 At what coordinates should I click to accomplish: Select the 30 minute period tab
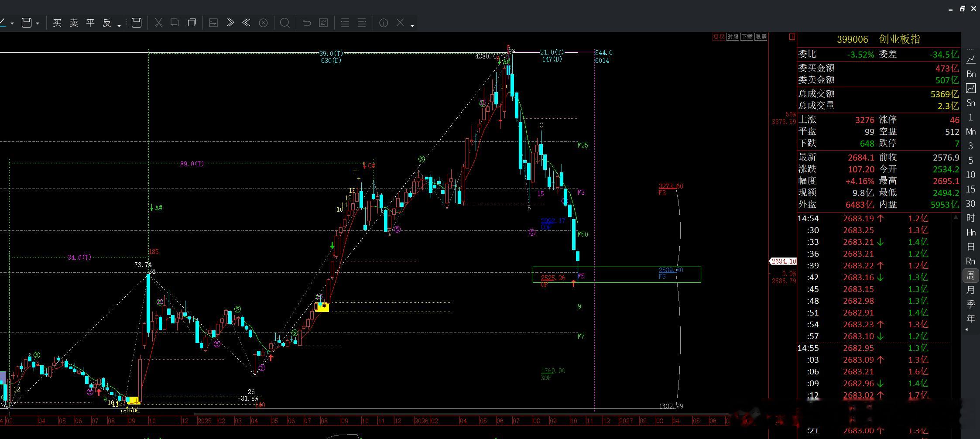click(x=971, y=204)
